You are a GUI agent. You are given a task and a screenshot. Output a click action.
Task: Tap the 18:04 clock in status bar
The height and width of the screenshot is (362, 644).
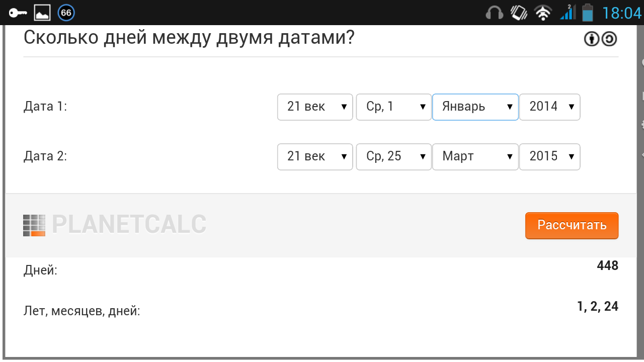click(622, 13)
